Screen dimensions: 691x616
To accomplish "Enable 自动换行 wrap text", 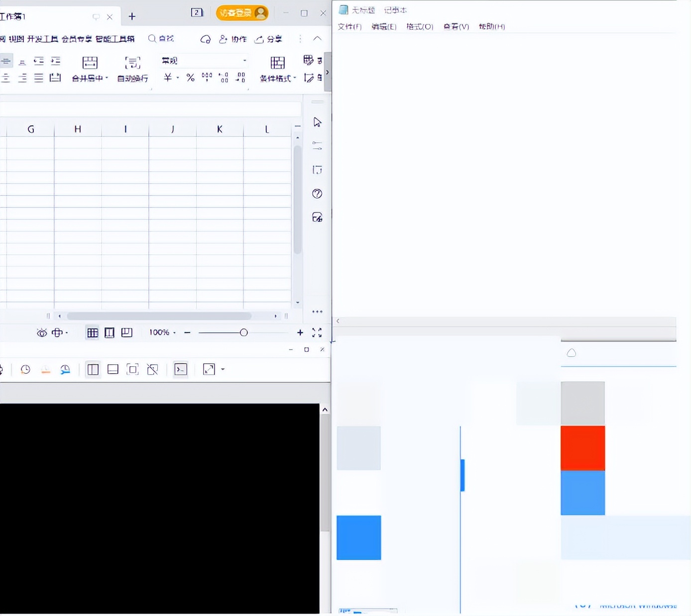I will click(132, 70).
